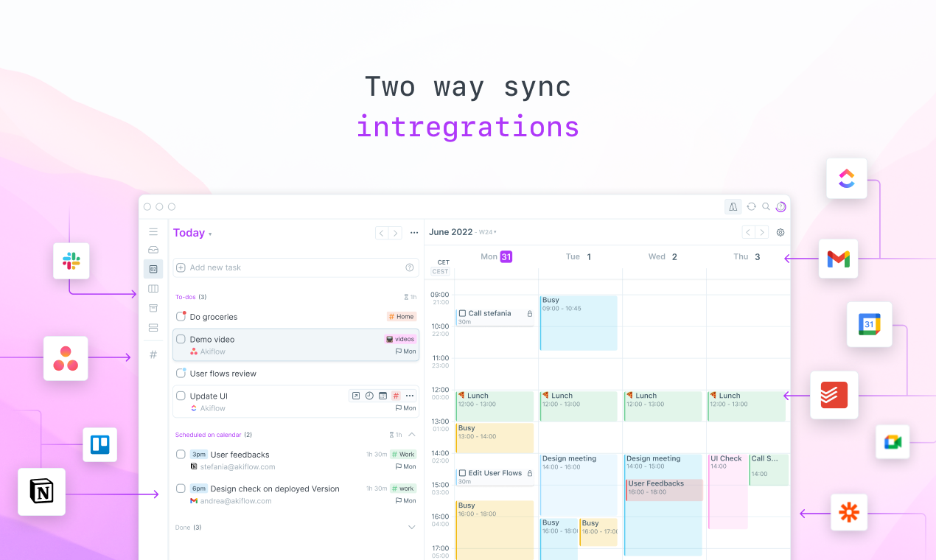Go to previous day in the Today panel

[382, 233]
